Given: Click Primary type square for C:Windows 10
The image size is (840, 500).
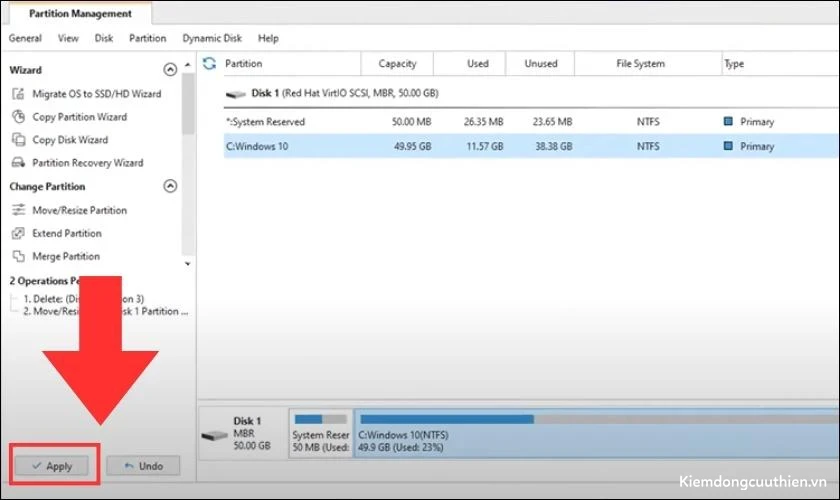Looking at the screenshot, I should click(728, 146).
